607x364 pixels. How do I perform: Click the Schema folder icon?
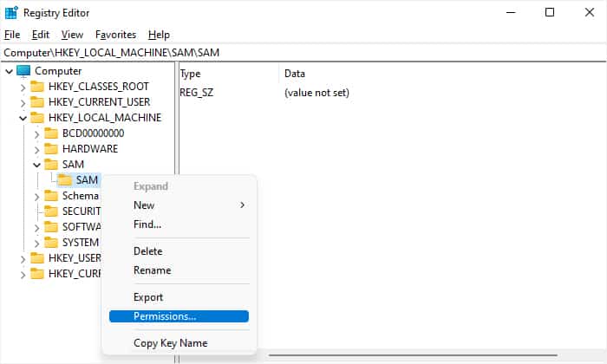51,196
